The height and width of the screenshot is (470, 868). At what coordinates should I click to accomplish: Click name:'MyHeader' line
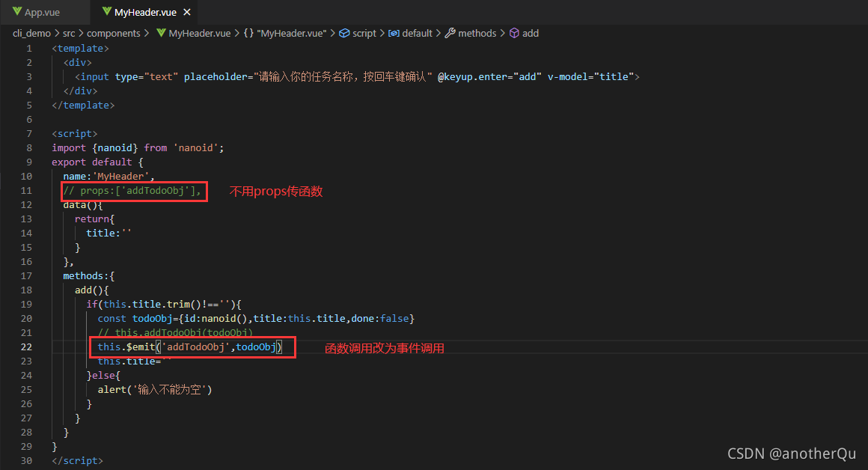[x=109, y=177]
